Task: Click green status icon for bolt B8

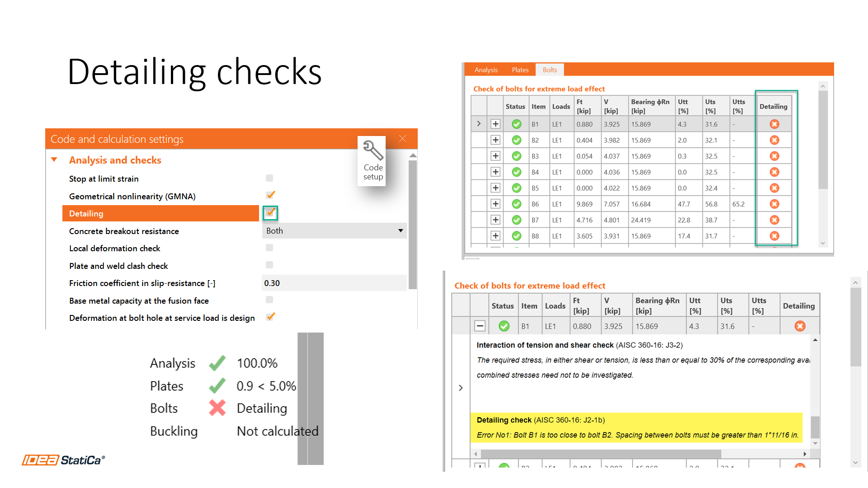Action: pyautogui.click(x=516, y=235)
